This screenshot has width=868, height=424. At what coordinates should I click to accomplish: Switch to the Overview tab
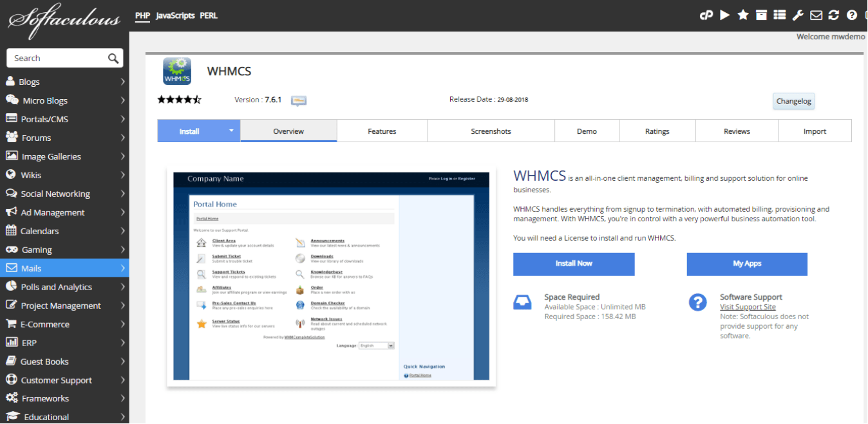point(288,131)
